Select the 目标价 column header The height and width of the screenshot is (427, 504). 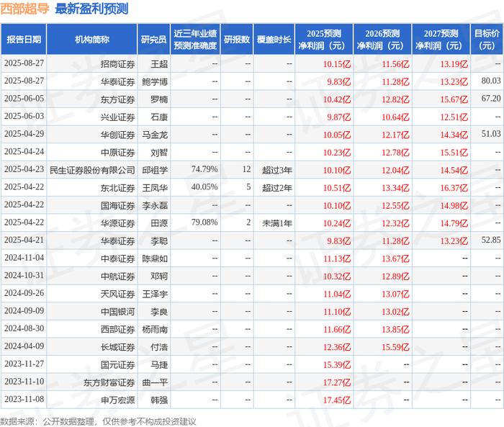[487, 39]
